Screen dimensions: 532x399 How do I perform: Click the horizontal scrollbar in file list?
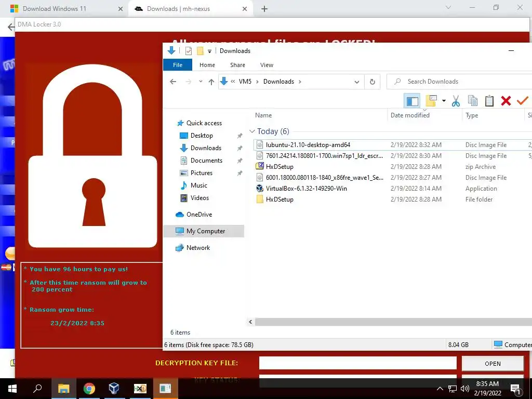point(394,322)
